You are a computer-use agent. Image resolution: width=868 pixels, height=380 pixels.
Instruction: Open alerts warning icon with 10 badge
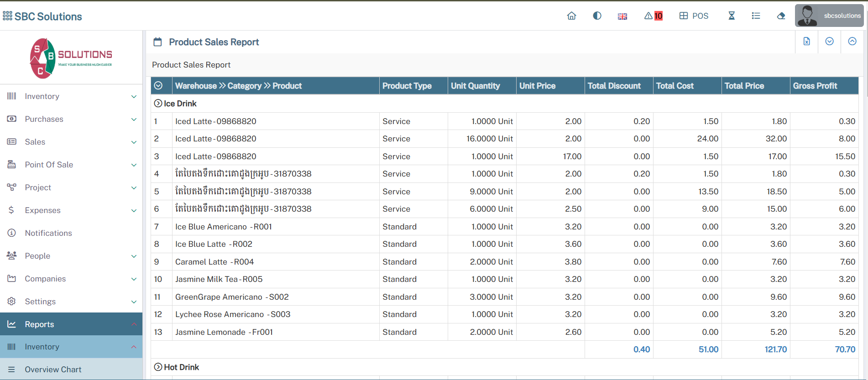point(653,16)
